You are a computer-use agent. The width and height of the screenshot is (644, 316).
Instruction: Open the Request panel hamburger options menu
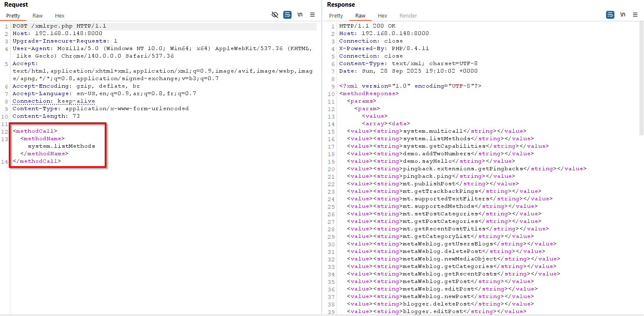coord(312,15)
